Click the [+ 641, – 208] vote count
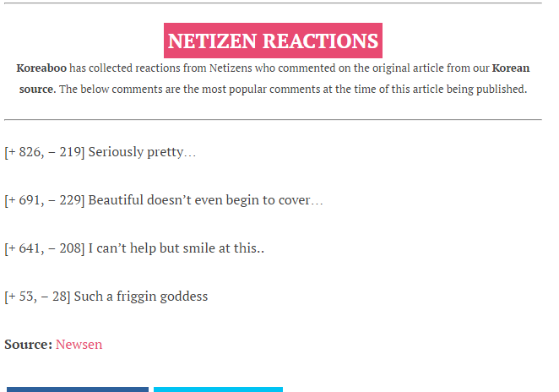 [x=45, y=248]
